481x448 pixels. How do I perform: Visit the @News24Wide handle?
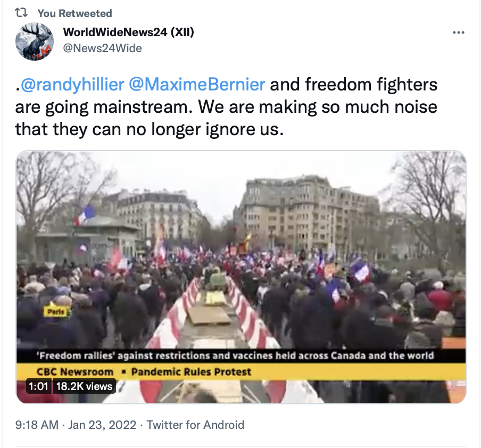point(103,48)
